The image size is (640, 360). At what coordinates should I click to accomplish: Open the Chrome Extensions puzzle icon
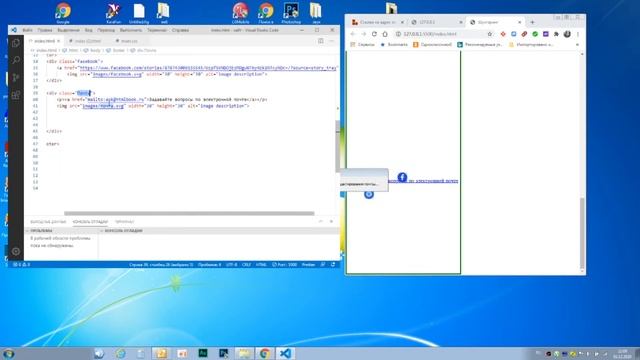[x=556, y=34]
